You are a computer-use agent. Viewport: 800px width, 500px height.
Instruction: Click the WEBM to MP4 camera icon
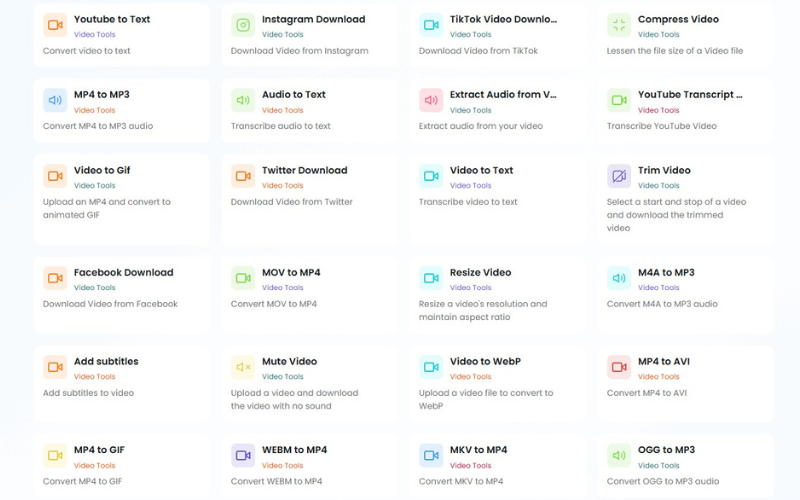tap(243, 456)
